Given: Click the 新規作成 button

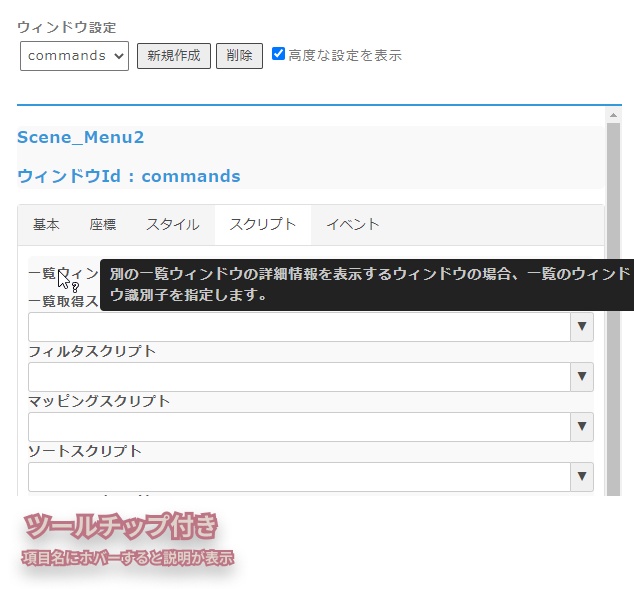Looking at the screenshot, I should point(174,56).
